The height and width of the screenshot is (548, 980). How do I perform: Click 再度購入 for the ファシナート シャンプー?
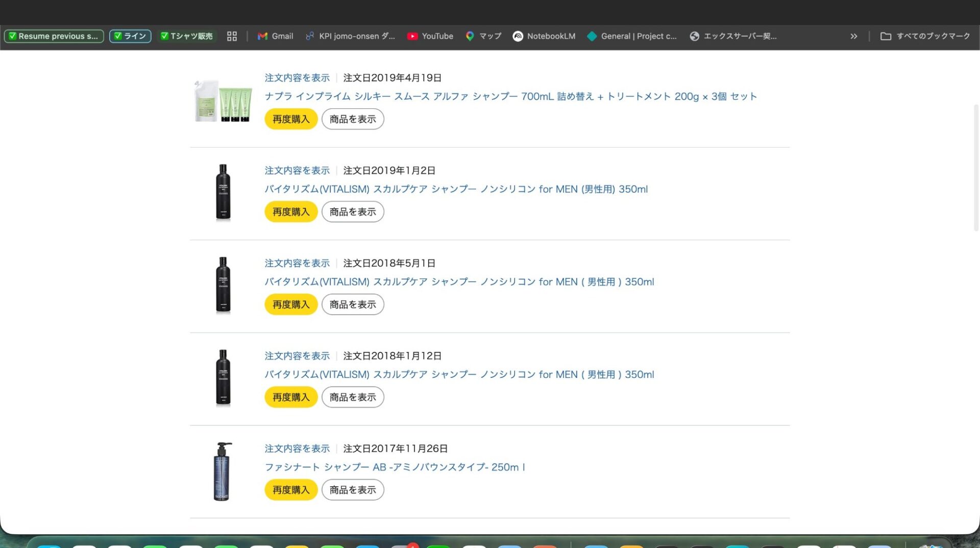click(x=291, y=490)
